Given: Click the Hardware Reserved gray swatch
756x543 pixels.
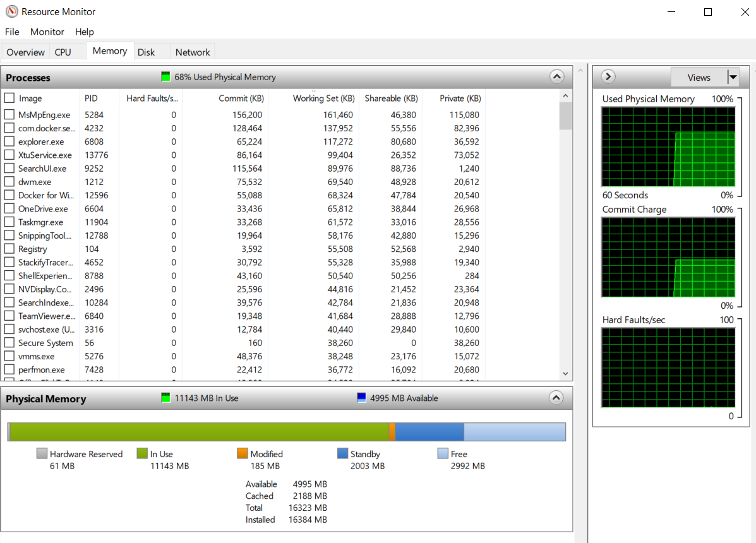Looking at the screenshot, I should (x=42, y=453).
